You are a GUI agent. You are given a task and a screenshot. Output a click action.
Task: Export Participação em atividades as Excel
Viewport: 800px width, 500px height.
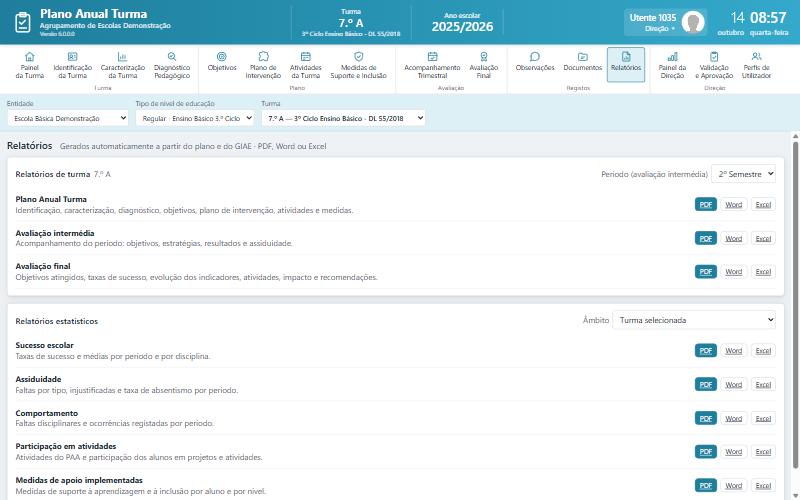[x=763, y=452]
